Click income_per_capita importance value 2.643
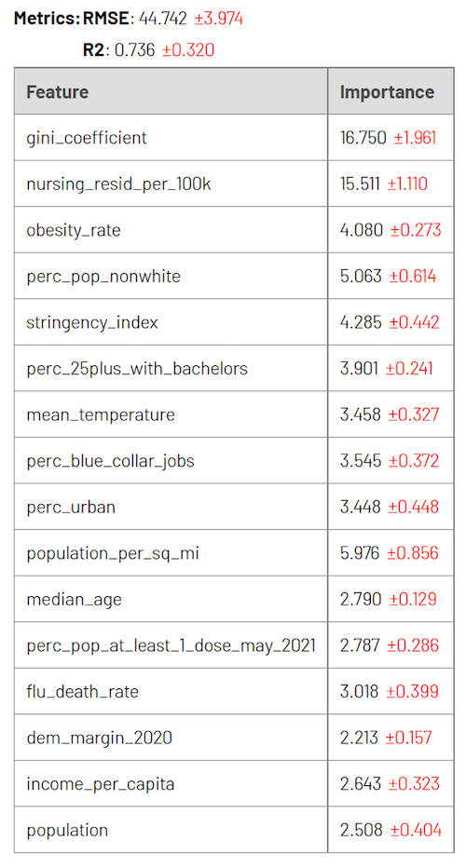Viewport: 466px width, 868px height. click(x=361, y=784)
